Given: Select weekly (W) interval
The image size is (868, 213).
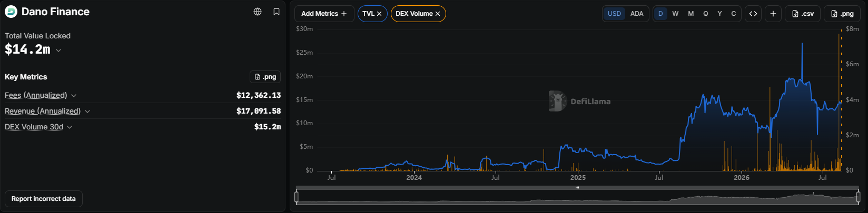Looking at the screenshot, I should pos(675,14).
